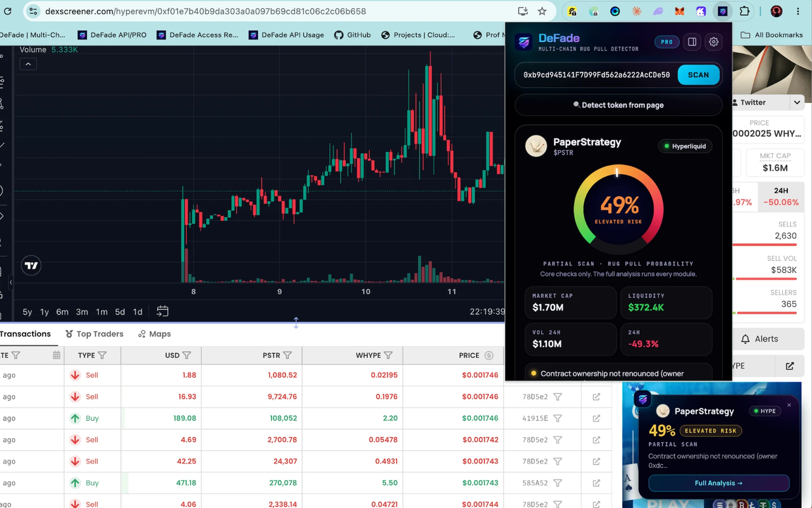Switch to the Transactions tab
This screenshot has width=812, height=508.
point(25,334)
